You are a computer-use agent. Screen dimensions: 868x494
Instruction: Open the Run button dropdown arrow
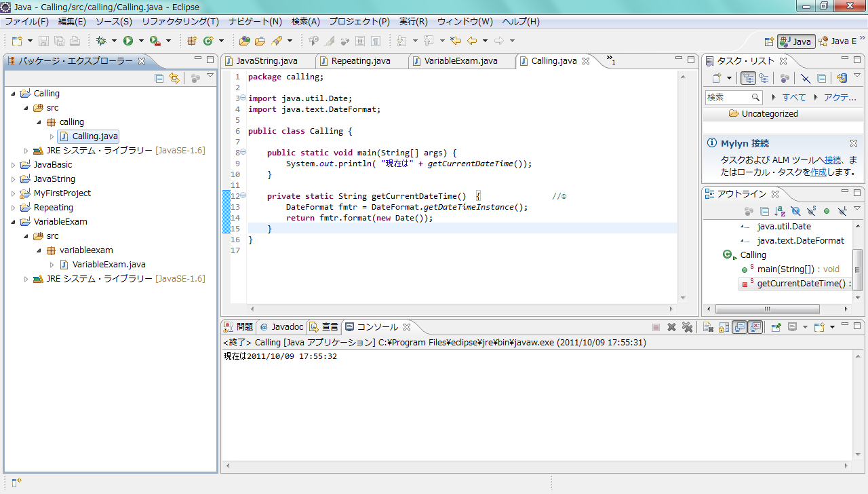tap(141, 41)
